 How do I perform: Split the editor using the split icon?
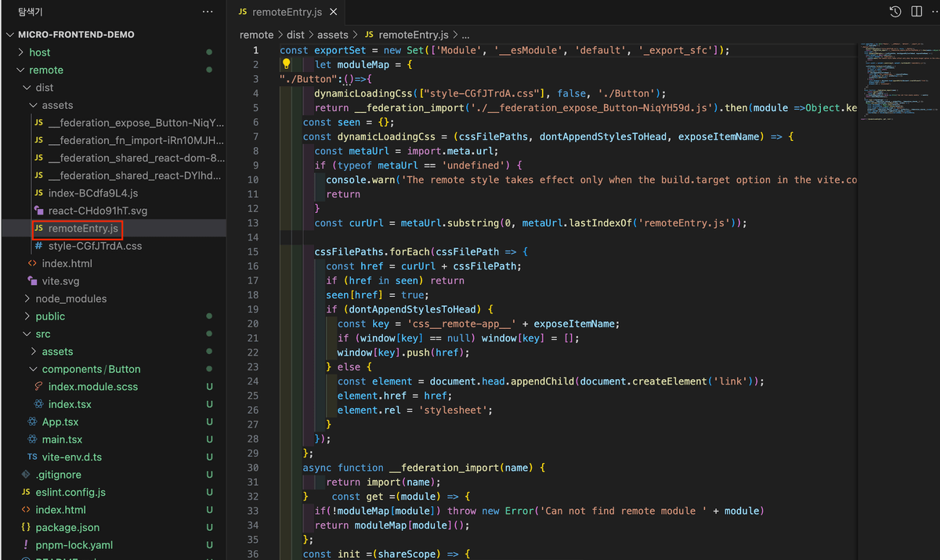tap(916, 12)
